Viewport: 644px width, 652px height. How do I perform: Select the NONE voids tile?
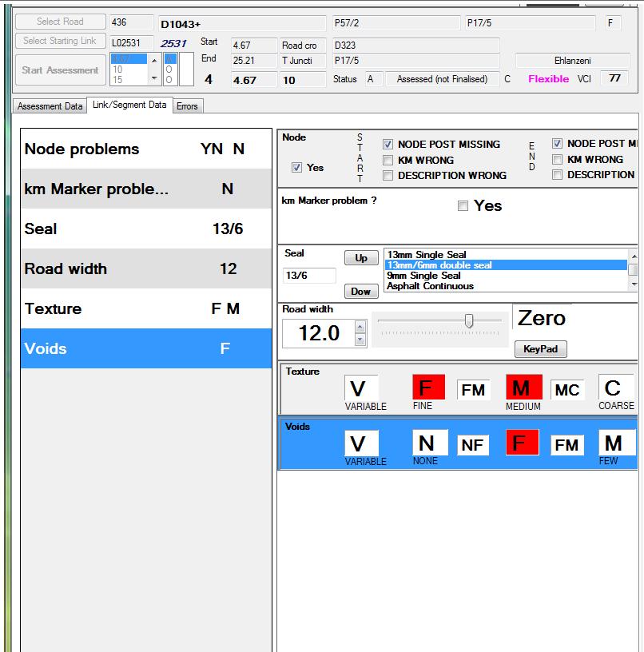(428, 443)
